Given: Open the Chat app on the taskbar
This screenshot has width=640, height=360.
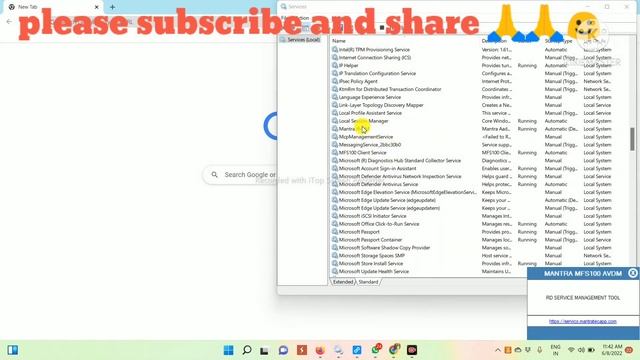Looking at the screenshot, I should click(x=283, y=350).
